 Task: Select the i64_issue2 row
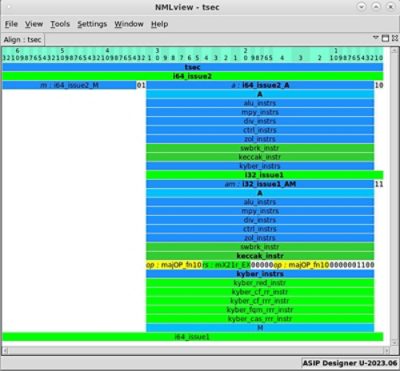pyautogui.click(x=193, y=76)
